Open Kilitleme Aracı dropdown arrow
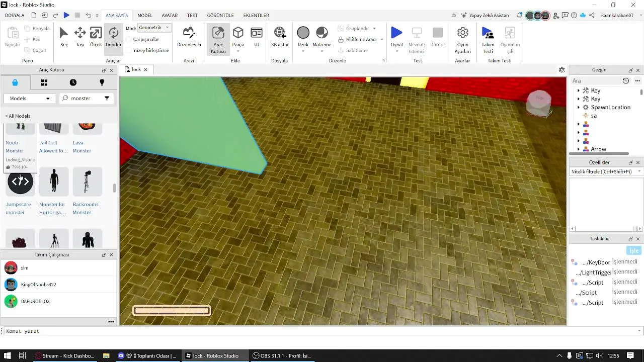The height and width of the screenshot is (362, 644). 382,39
